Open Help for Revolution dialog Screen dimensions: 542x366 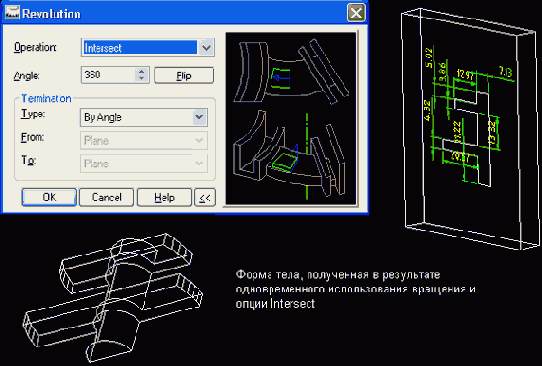164,197
